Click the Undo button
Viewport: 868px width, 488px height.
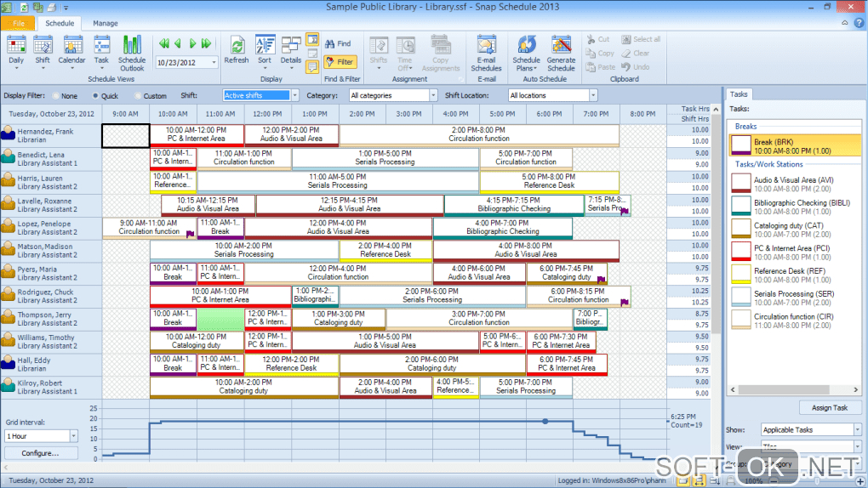(636, 67)
